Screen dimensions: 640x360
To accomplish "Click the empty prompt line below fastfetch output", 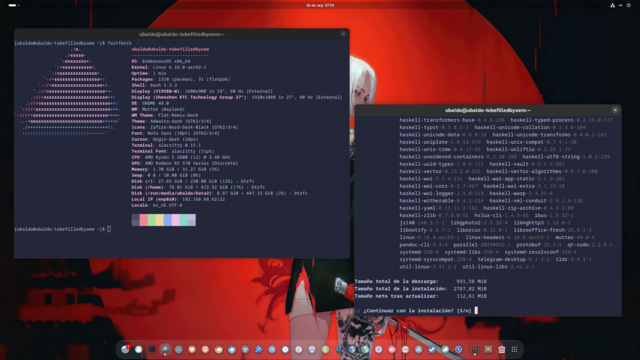I will tap(62, 229).
